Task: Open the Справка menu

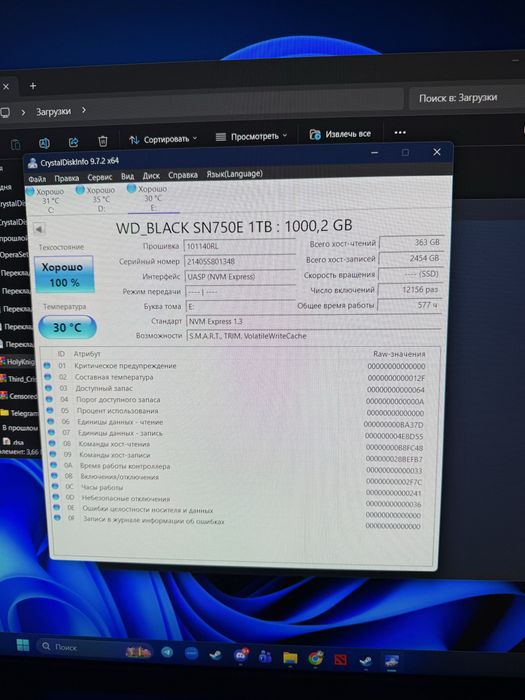Action: click(183, 175)
